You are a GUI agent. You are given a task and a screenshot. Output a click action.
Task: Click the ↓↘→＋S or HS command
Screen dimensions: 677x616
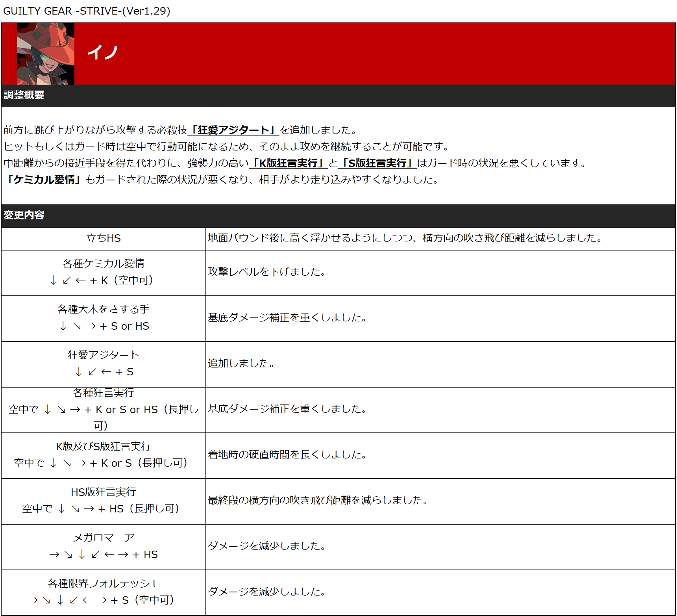point(104,326)
